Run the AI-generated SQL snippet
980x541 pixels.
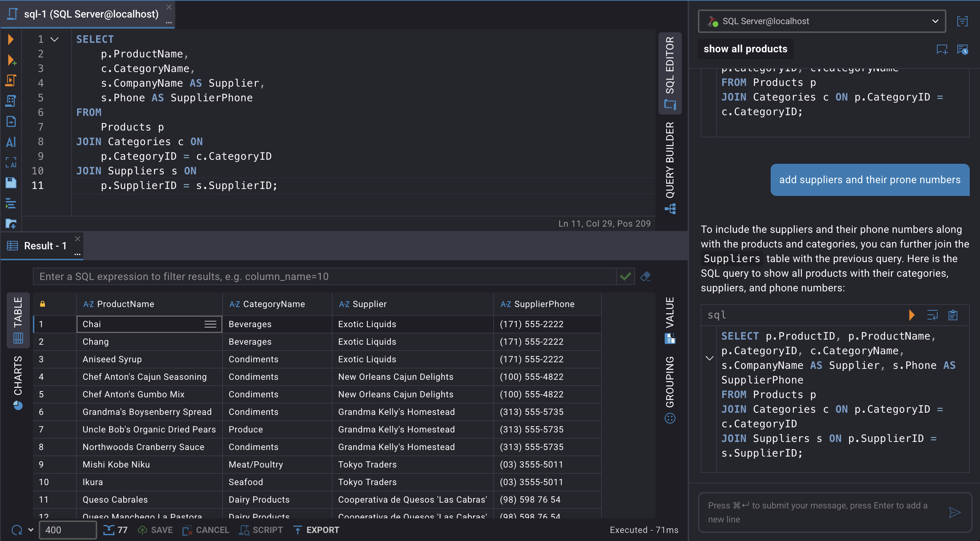tap(912, 315)
